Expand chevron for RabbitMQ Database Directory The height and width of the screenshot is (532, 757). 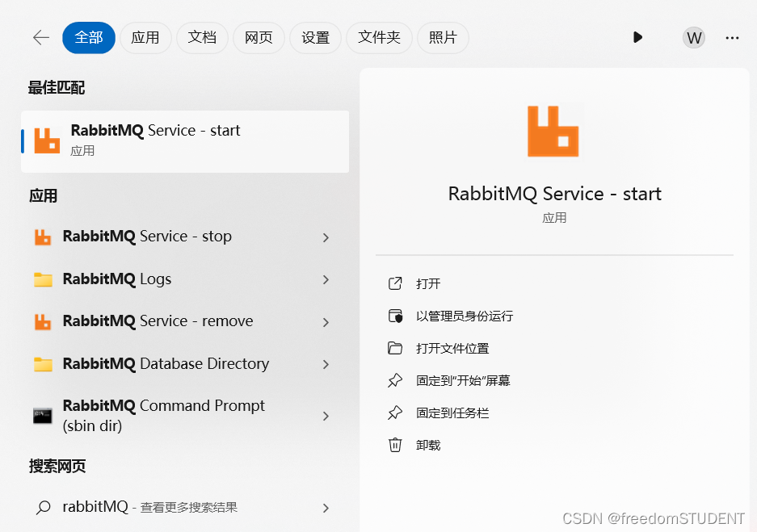pos(326,365)
